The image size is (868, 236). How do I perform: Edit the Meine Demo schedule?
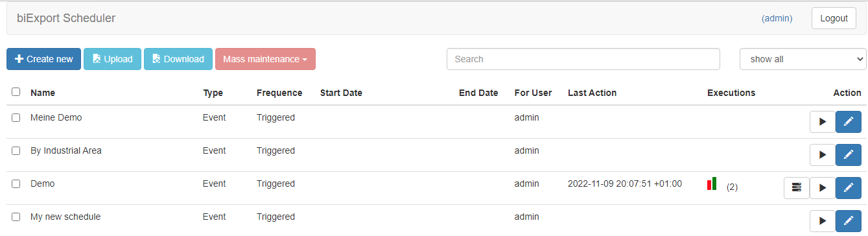tap(849, 122)
